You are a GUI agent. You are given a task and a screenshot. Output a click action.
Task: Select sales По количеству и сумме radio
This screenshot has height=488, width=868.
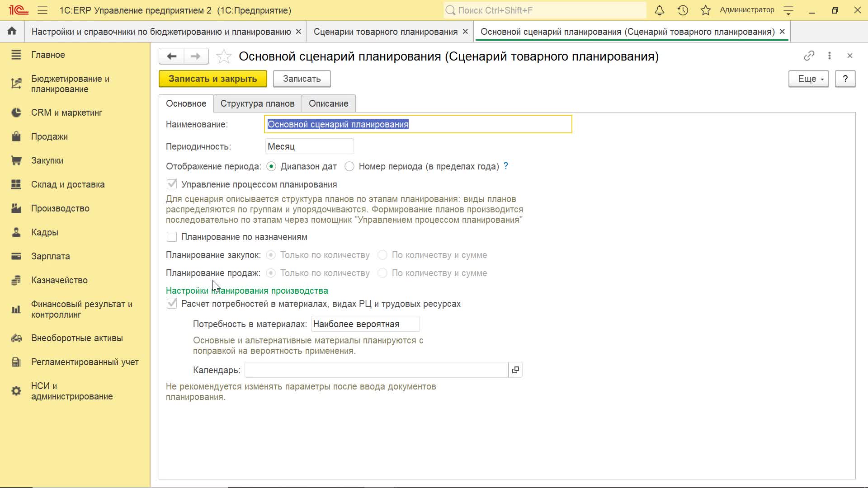coord(382,273)
